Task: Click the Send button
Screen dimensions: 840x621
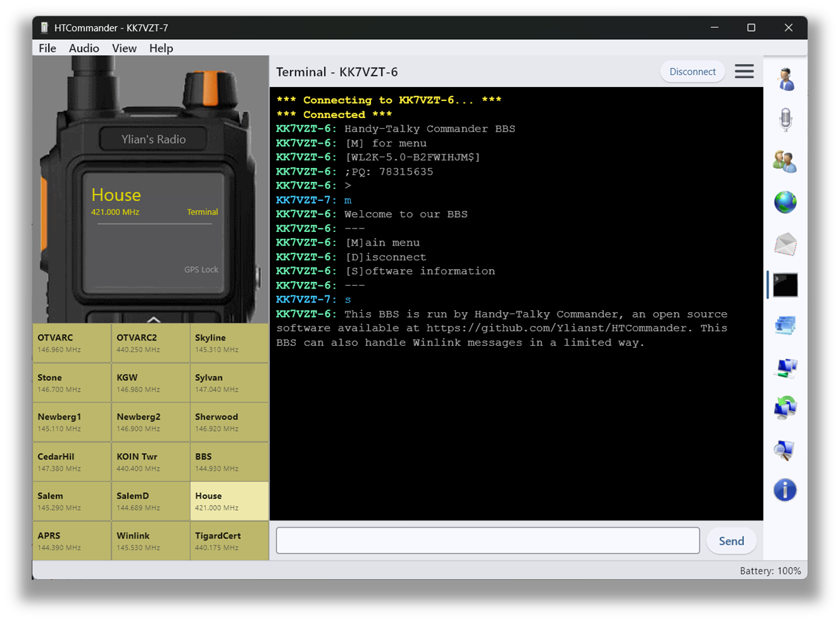Action: (731, 541)
